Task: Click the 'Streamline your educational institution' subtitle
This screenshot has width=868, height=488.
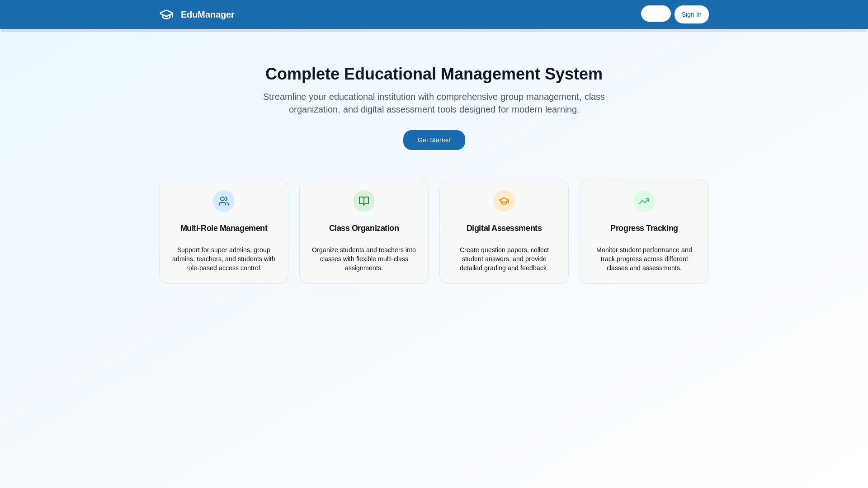Action: (x=434, y=103)
